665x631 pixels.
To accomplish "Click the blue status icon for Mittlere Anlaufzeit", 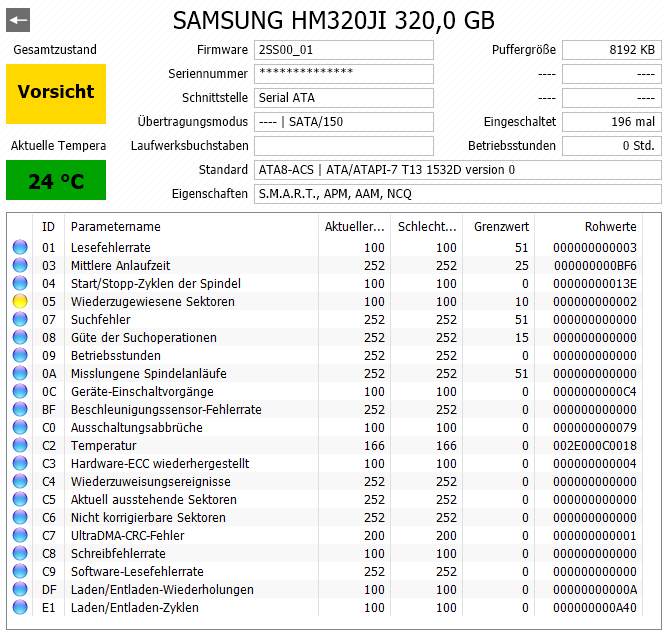I will tap(20, 265).
